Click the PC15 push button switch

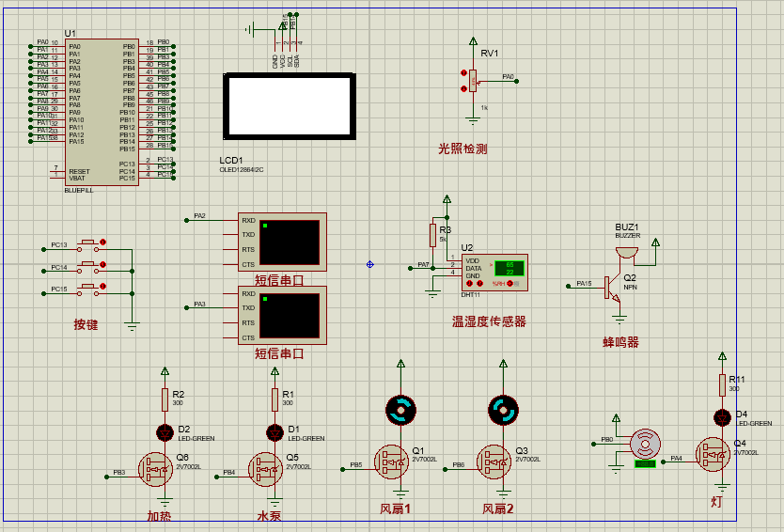[x=88, y=290]
